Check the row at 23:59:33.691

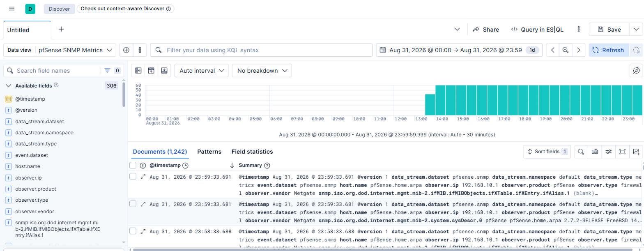(x=133, y=177)
